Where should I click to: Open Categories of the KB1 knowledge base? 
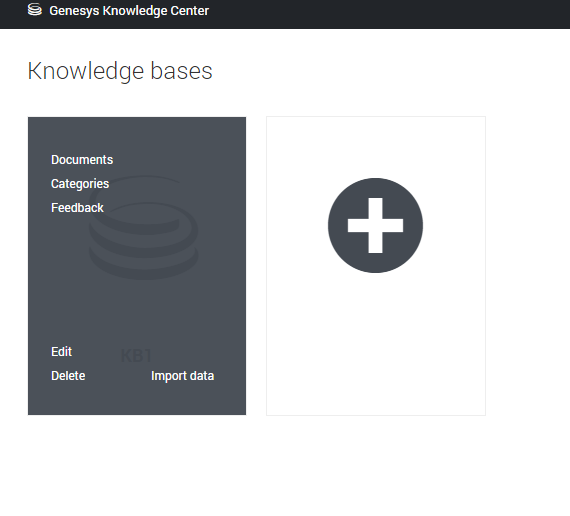tap(80, 184)
